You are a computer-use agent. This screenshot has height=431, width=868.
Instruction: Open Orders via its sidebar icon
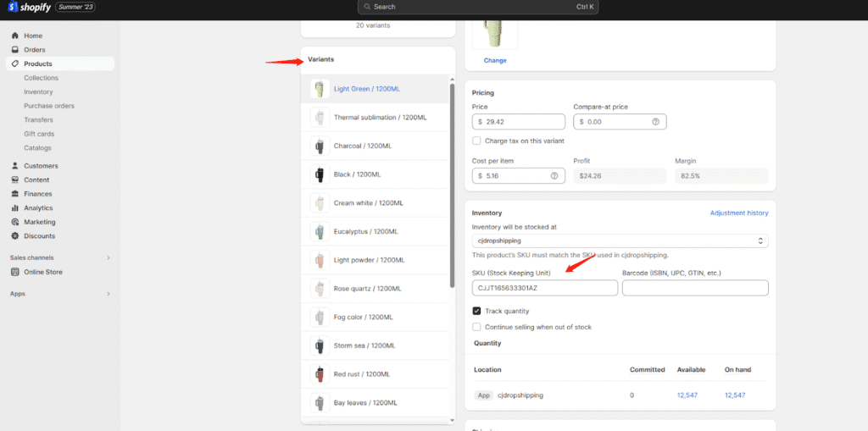(x=15, y=50)
